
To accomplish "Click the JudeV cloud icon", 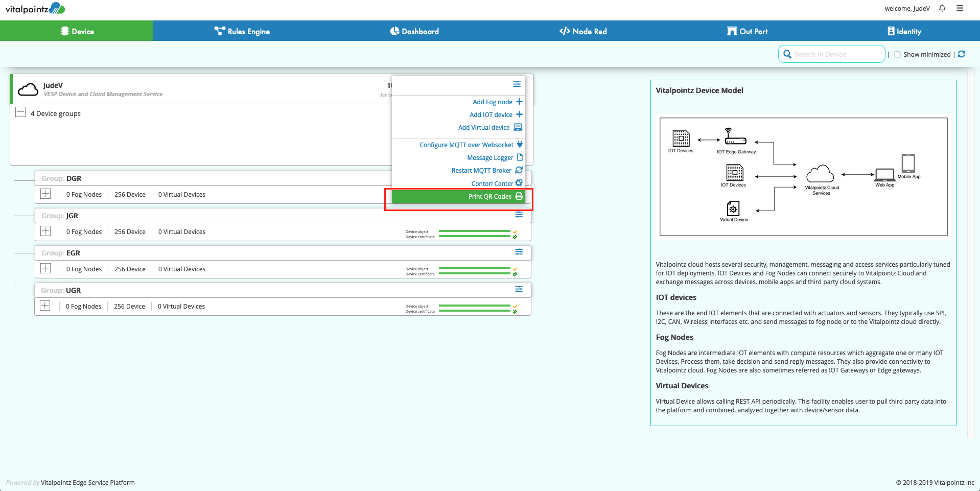I will point(28,90).
